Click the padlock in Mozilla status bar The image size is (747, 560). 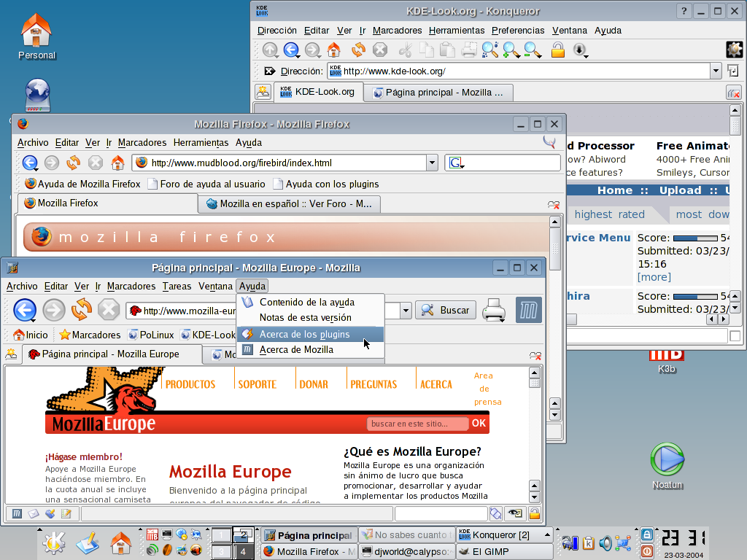point(535,513)
